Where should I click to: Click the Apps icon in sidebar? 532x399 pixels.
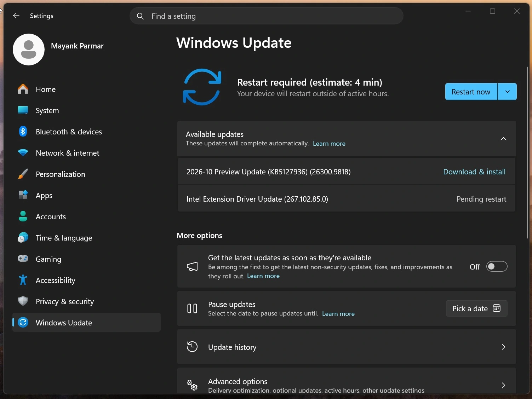click(23, 195)
